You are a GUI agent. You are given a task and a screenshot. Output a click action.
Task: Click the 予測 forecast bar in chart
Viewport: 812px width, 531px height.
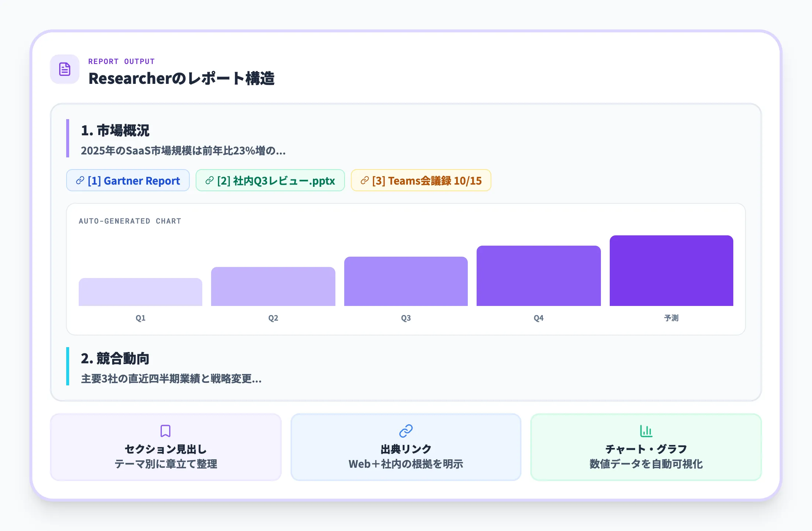[x=672, y=271]
